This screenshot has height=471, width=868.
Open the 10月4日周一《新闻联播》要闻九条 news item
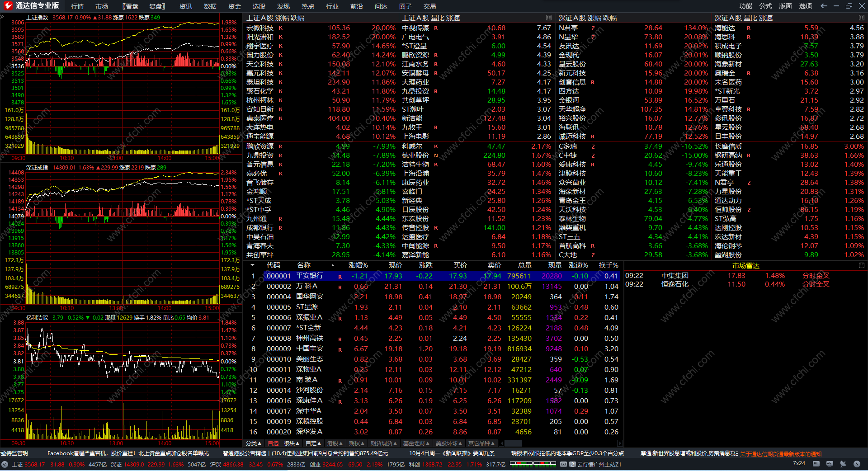click(452, 453)
